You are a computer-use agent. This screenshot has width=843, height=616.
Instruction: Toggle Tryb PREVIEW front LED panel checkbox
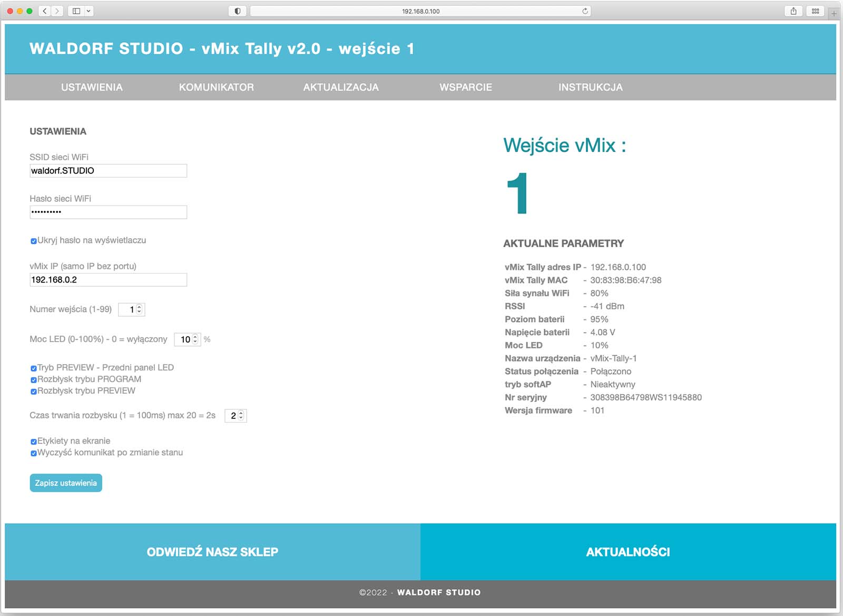tap(34, 368)
